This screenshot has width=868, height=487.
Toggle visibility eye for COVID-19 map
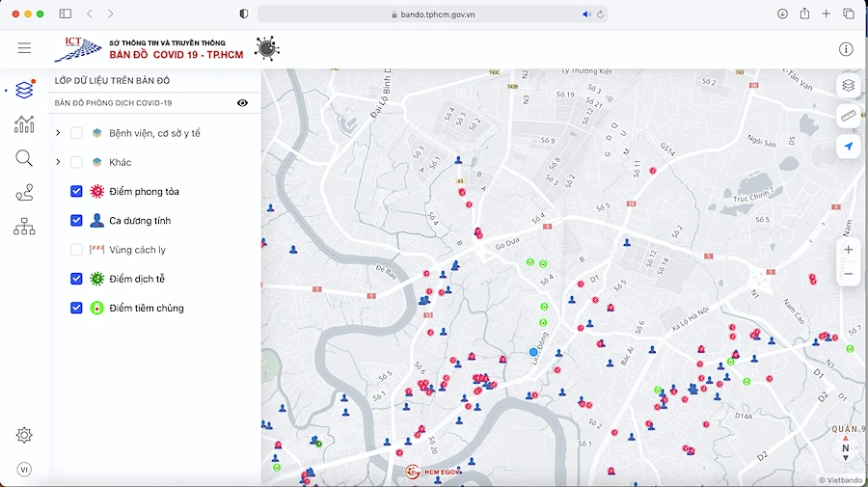click(242, 103)
